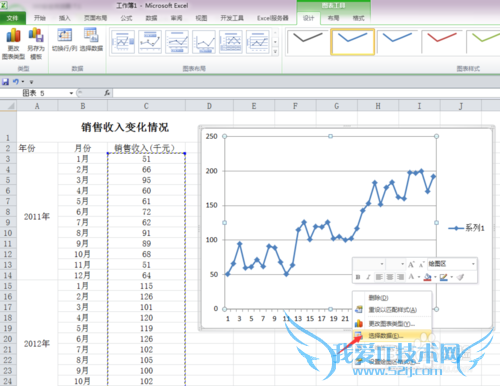
Task: Choose the green chart style swatch
Action: (x=483, y=41)
